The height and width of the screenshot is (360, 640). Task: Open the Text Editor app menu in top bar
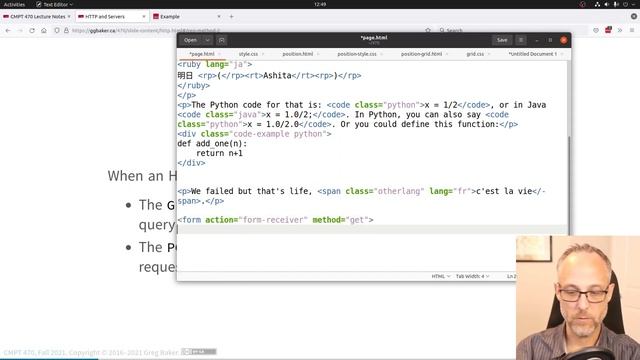54,4
